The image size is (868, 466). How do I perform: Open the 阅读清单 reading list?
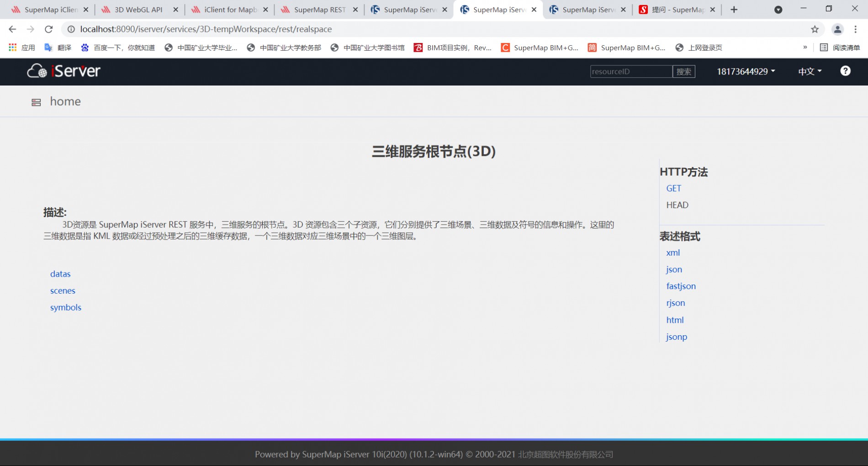click(x=840, y=48)
